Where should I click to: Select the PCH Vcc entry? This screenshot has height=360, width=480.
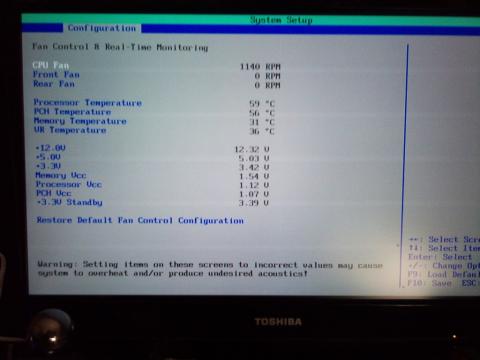coord(54,193)
